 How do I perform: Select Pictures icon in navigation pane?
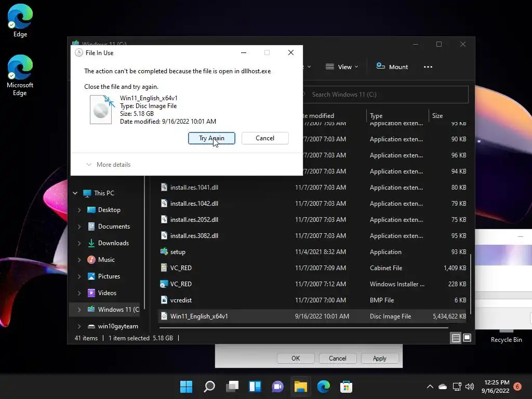91,276
